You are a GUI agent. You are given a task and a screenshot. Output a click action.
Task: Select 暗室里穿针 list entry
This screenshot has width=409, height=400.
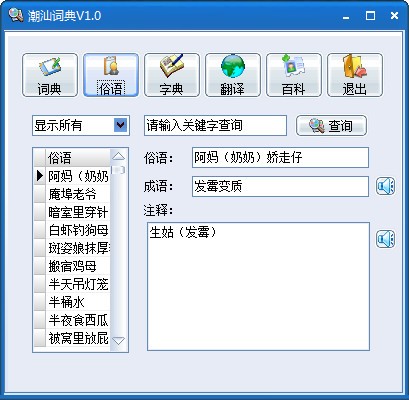point(78,212)
